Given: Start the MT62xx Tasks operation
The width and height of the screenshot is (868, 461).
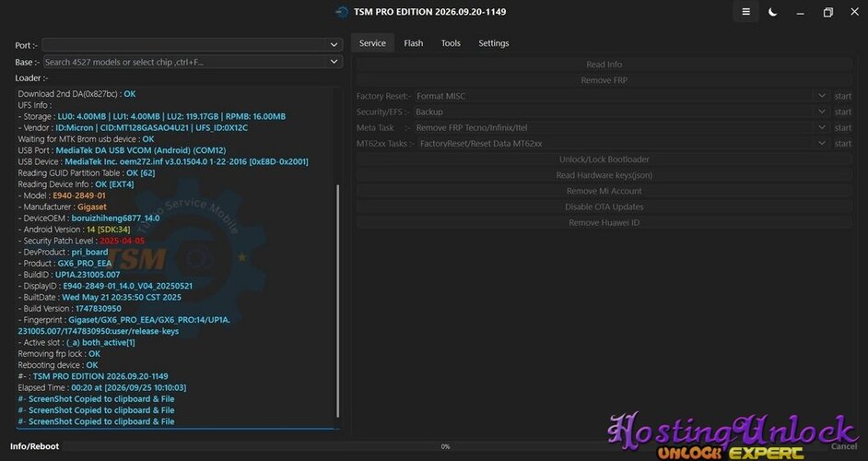Looking at the screenshot, I should 842,144.
